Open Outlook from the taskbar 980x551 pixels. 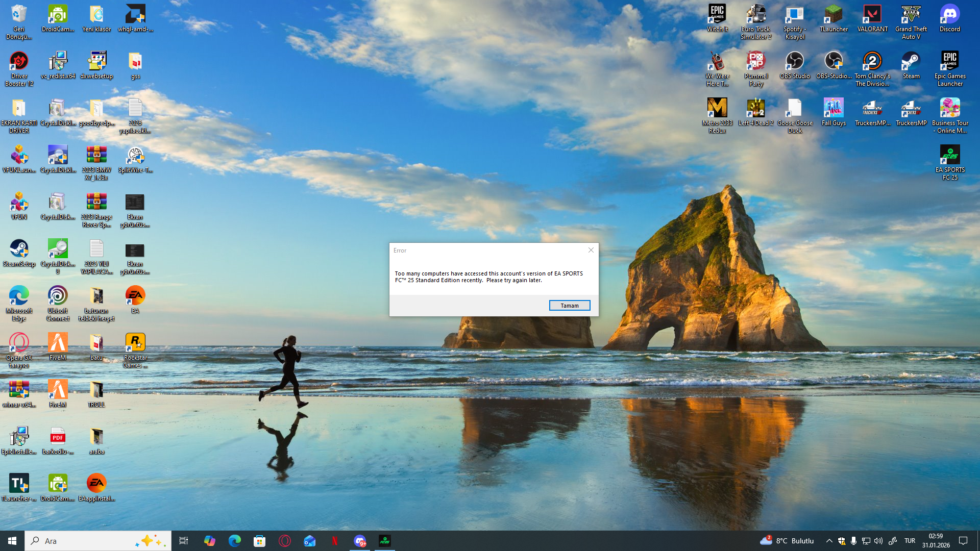(x=309, y=541)
